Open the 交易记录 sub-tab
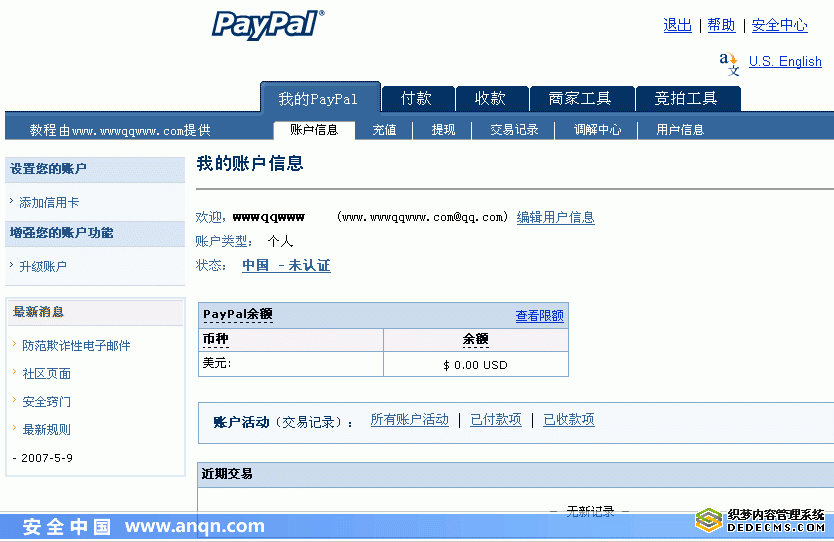This screenshot has width=834, height=542. click(514, 130)
